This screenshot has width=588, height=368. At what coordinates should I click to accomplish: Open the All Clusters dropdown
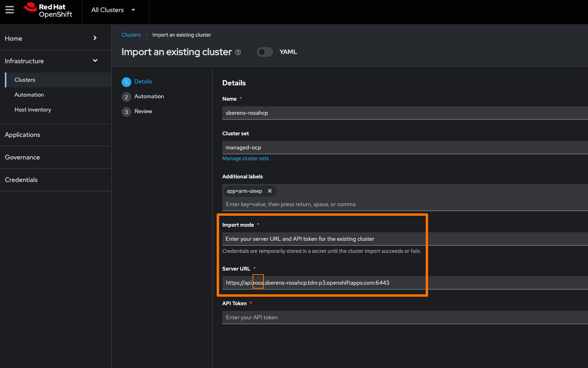[114, 10]
